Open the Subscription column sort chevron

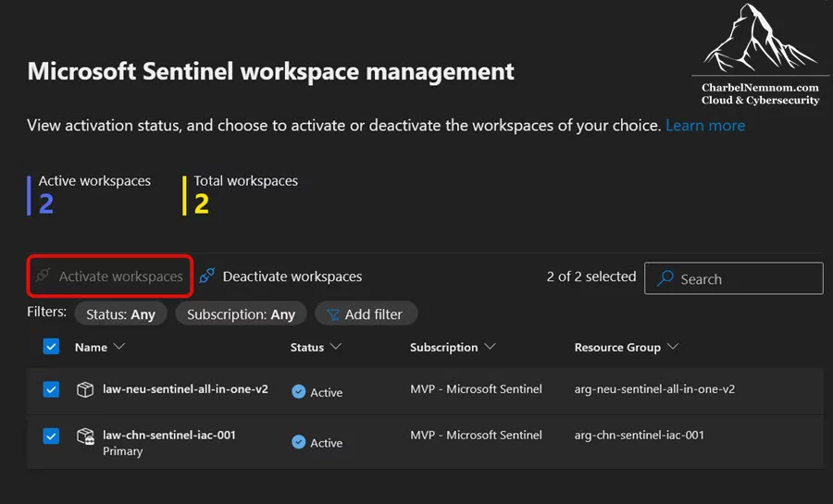tap(490, 347)
